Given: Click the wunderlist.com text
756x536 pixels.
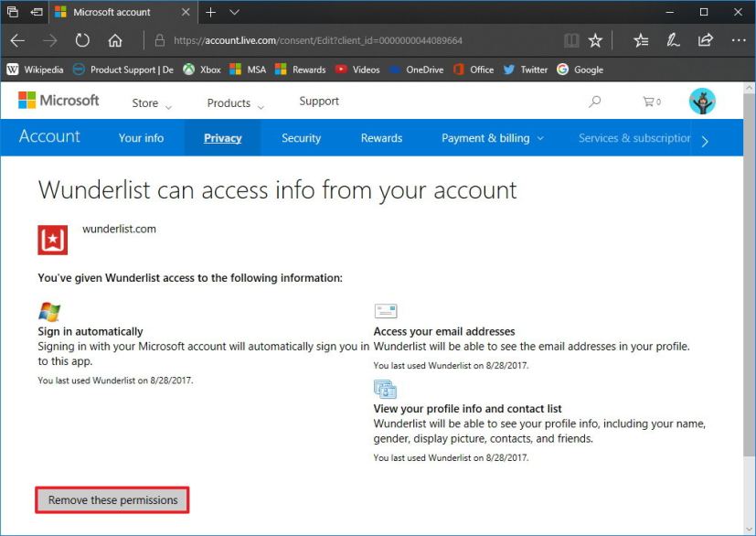Looking at the screenshot, I should [119, 230].
